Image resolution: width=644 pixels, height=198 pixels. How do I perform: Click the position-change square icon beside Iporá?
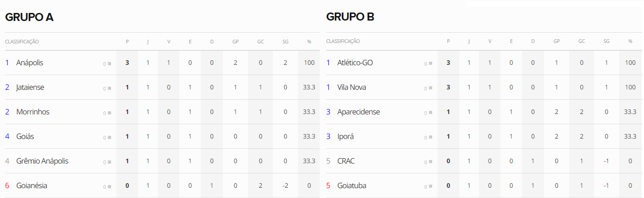[x=430, y=137]
